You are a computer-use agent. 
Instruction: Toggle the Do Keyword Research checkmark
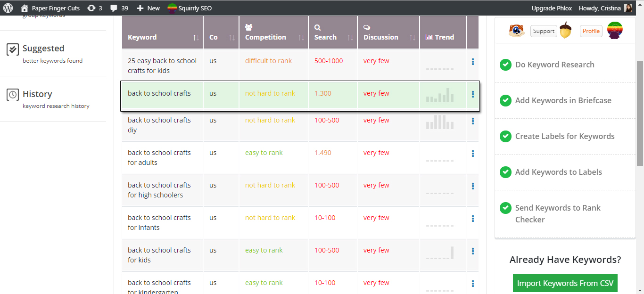click(505, 65)
